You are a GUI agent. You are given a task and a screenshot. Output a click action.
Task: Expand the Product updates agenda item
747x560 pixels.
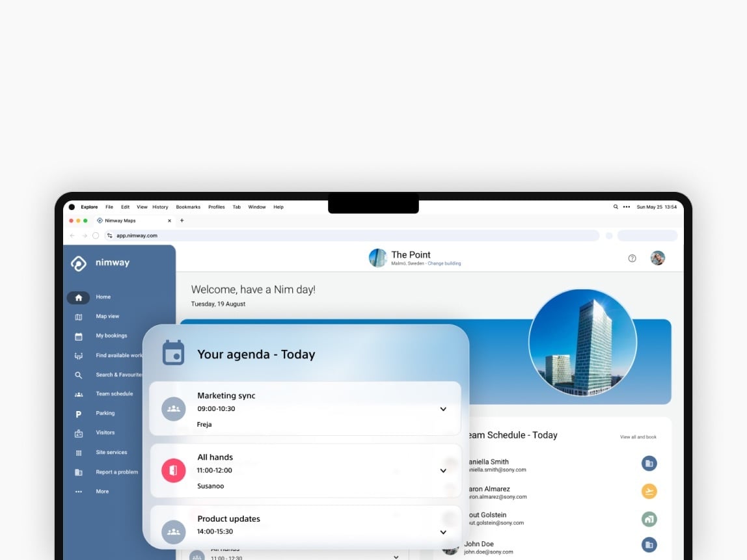(443, 532)
